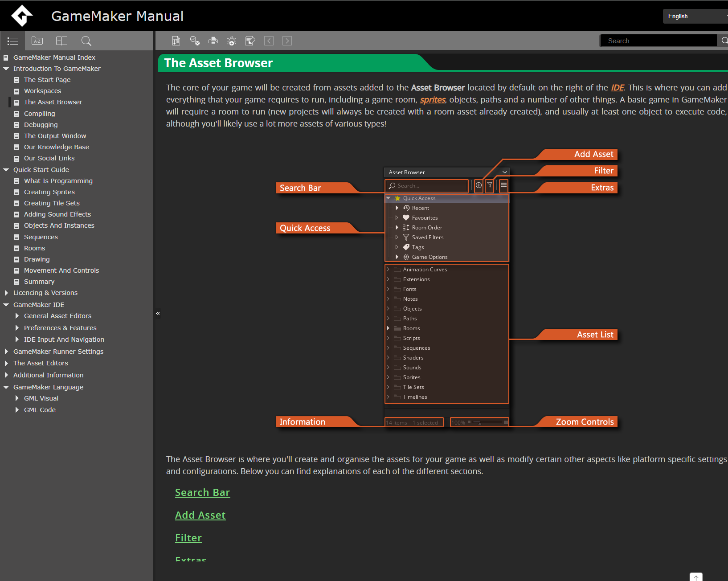Click the page icon beside Summary

pyautogui.click(x=16, y=282)
